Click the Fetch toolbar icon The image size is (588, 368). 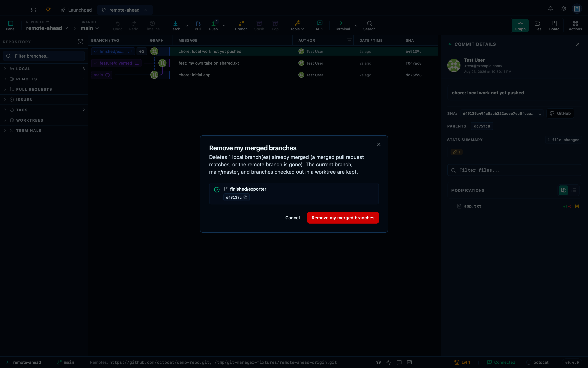click(175, 26)
